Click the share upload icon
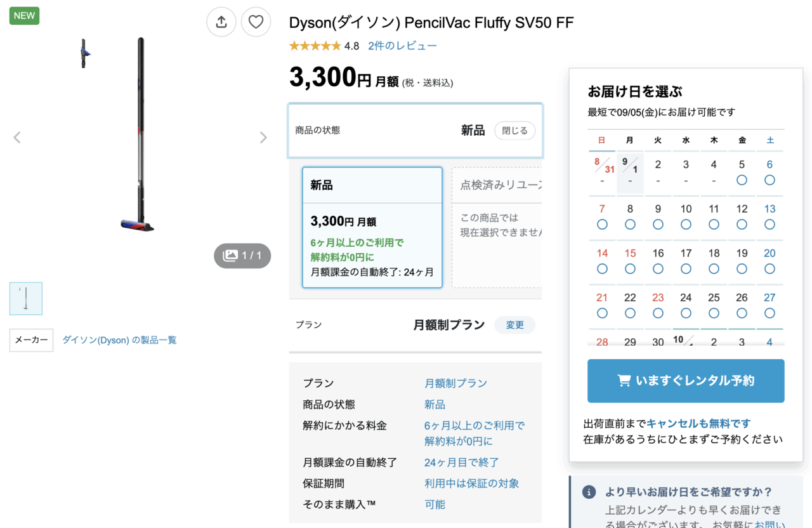 click(221, 22)
